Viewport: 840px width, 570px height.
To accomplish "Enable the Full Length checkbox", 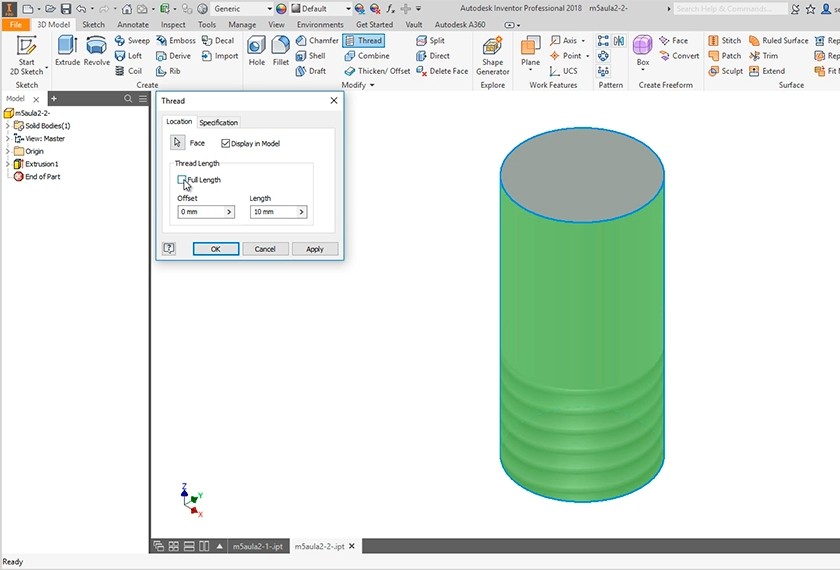I will pos(182,180).
